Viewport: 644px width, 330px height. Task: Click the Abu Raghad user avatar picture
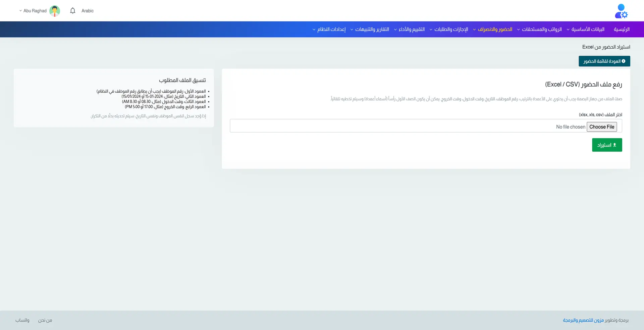[x=55, y=11]
